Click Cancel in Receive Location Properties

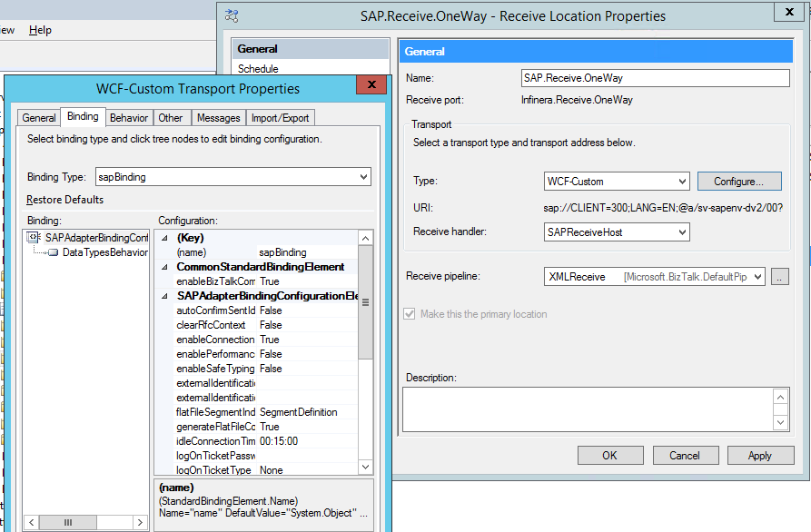click(x=686, y=456)
